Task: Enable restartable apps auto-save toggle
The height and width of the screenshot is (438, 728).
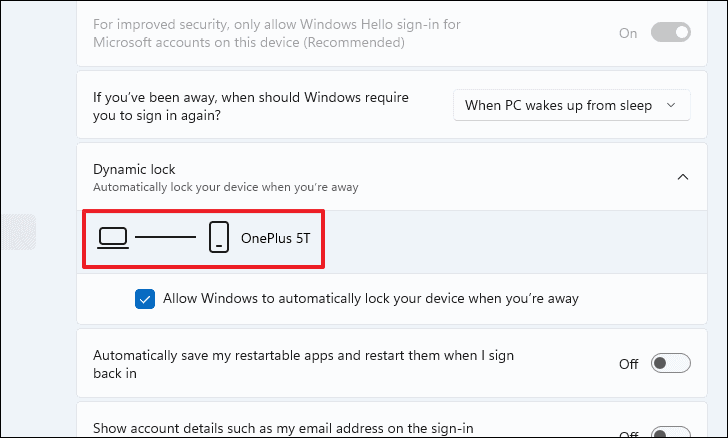Action: [x=670, y=363]
